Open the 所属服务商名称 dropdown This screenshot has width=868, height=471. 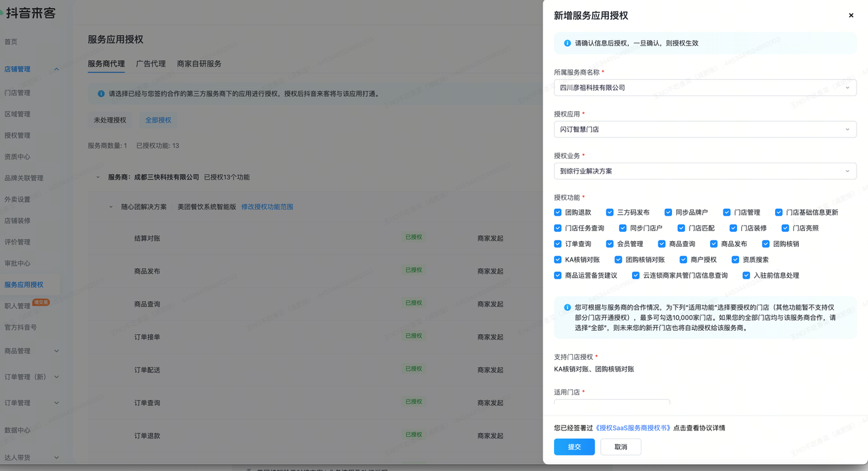(705, 87)
